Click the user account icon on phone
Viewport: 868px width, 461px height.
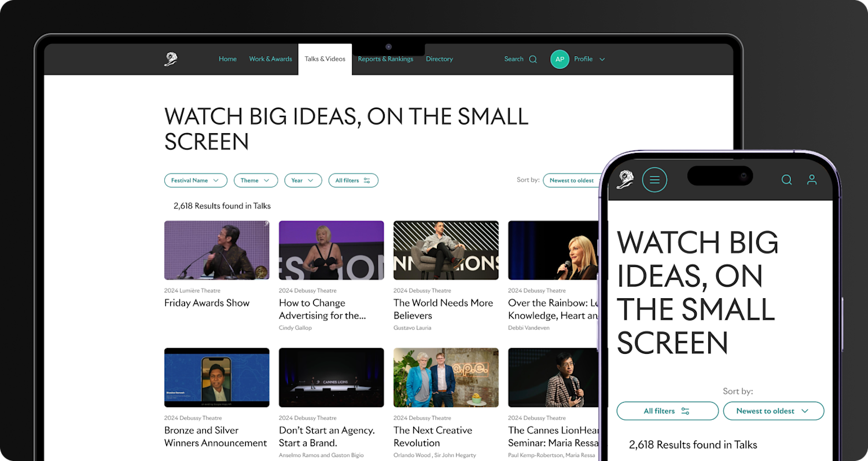(812, 180)
